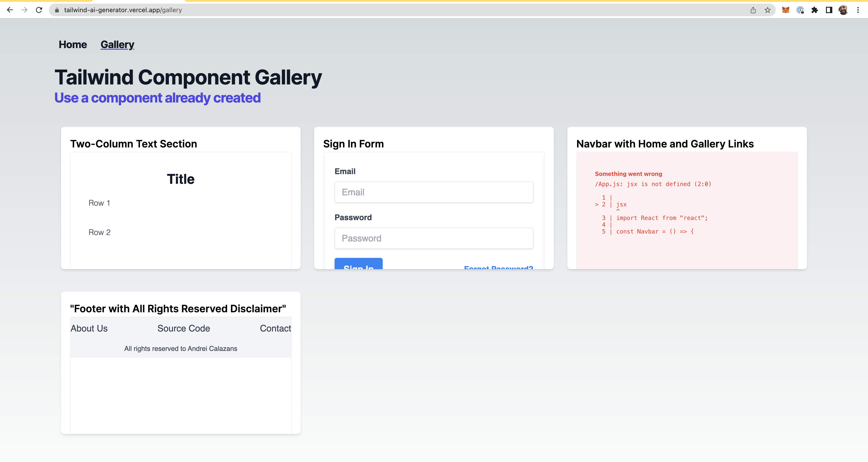Go back using browser back arrow
Image resolution: width=868 pixels, height=462 pixels.
(x=10, y=10)
